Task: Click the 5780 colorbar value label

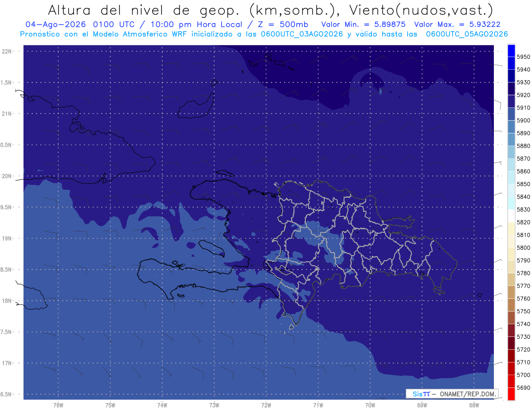Action: click(x=523, y=273)
